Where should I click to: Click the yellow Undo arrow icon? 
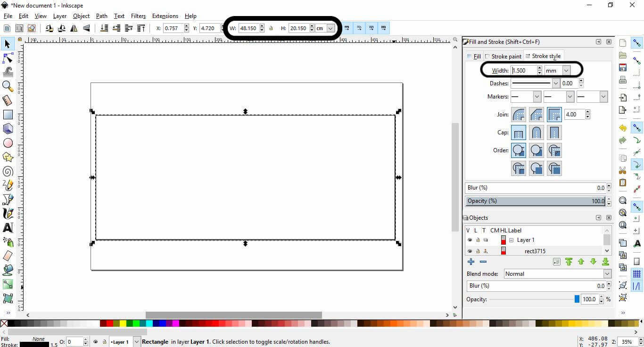pyautogui.click(x=623, y=128)
